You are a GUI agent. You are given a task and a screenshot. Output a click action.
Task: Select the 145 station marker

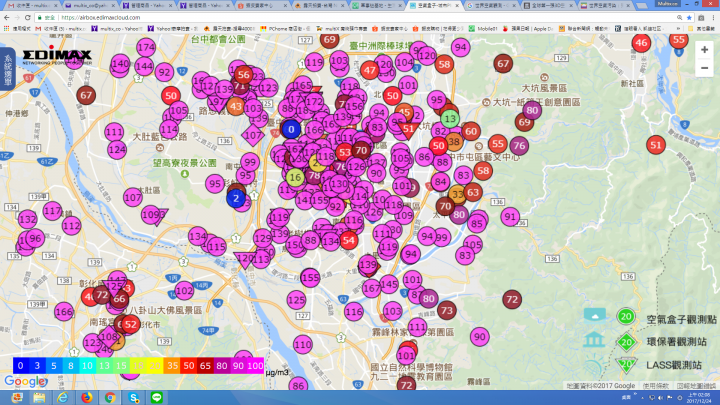[x=389, y=284]
